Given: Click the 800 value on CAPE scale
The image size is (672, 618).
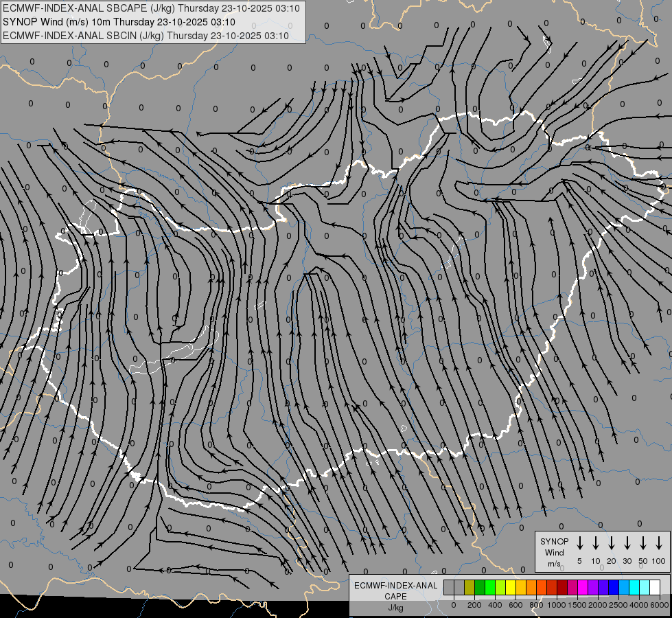Looking at the screenshot, I should (x=536, y=605).
